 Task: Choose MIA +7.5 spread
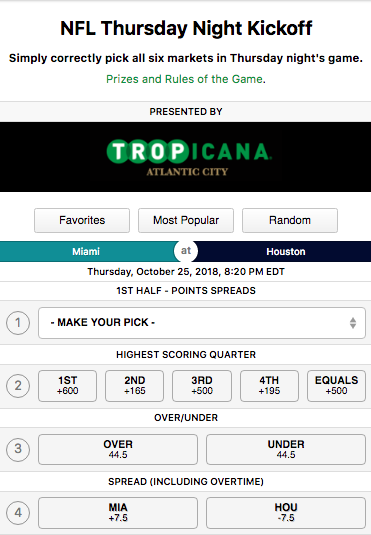[118, 513]
